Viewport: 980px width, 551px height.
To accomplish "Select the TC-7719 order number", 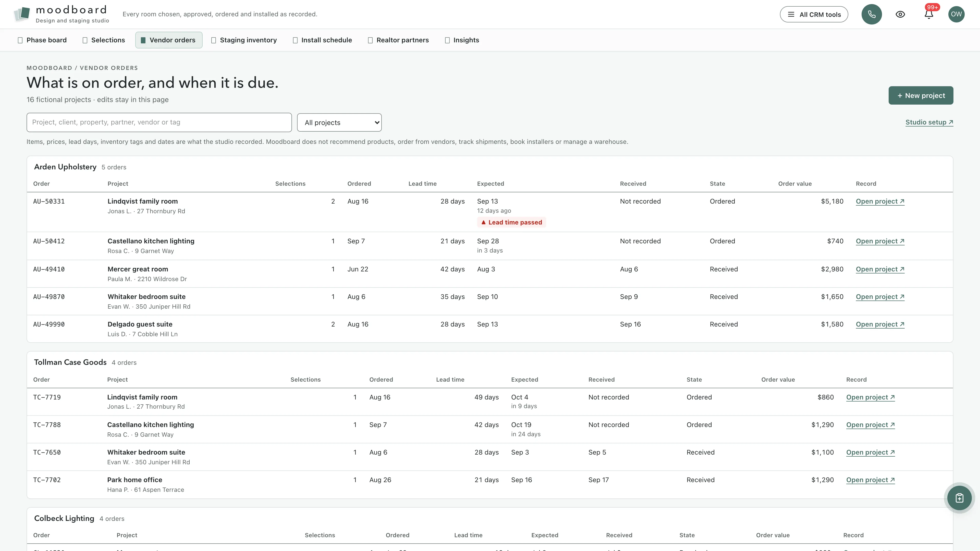I will point(47,397).
